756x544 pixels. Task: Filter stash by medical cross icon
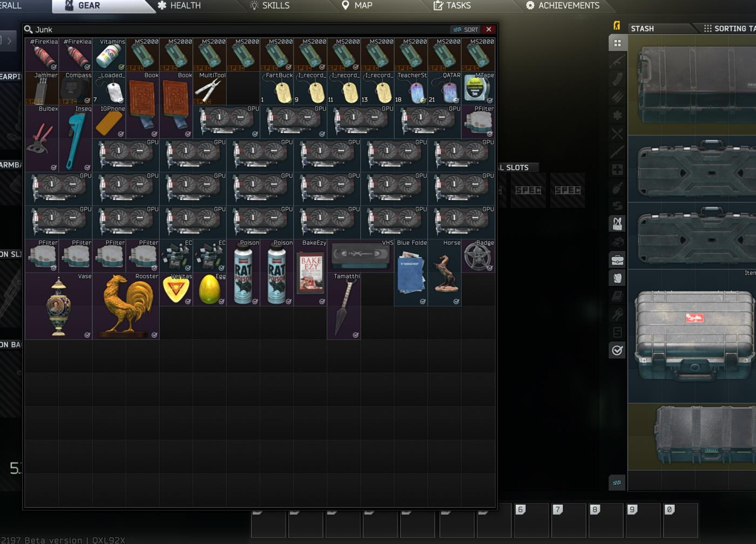coord(617,169)
